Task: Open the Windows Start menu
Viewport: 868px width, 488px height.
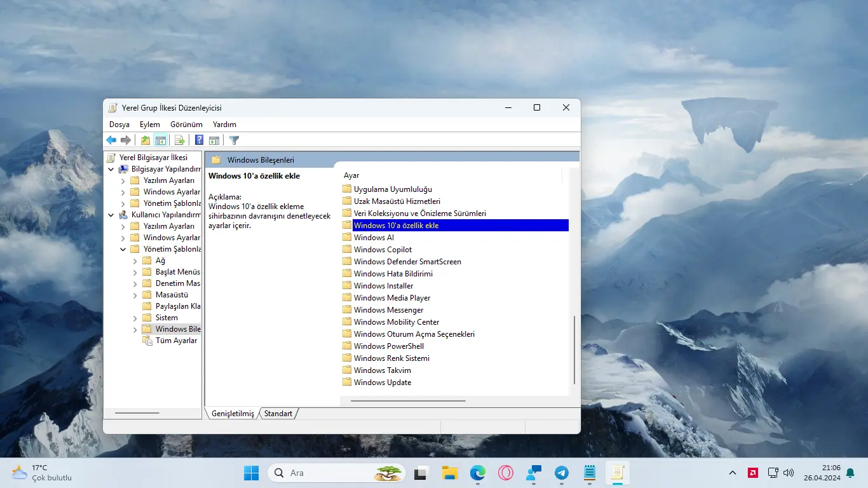Action: point(252,473)
